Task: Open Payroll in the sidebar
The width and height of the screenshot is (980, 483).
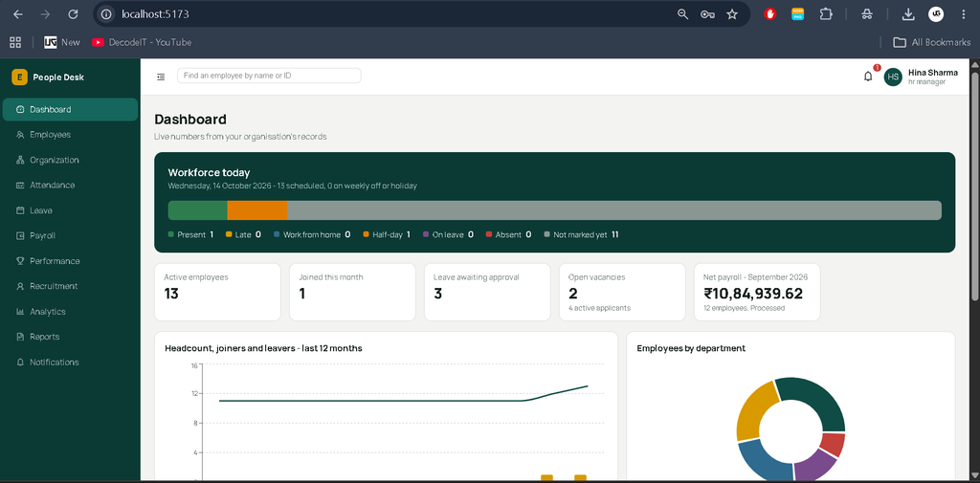Action: pos(70,235)
